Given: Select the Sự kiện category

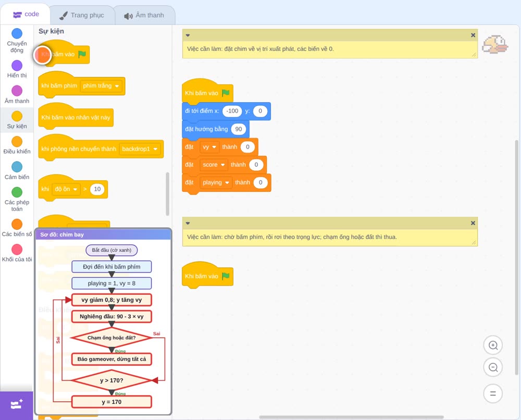Looking at the screenshot, I should 17,120.
